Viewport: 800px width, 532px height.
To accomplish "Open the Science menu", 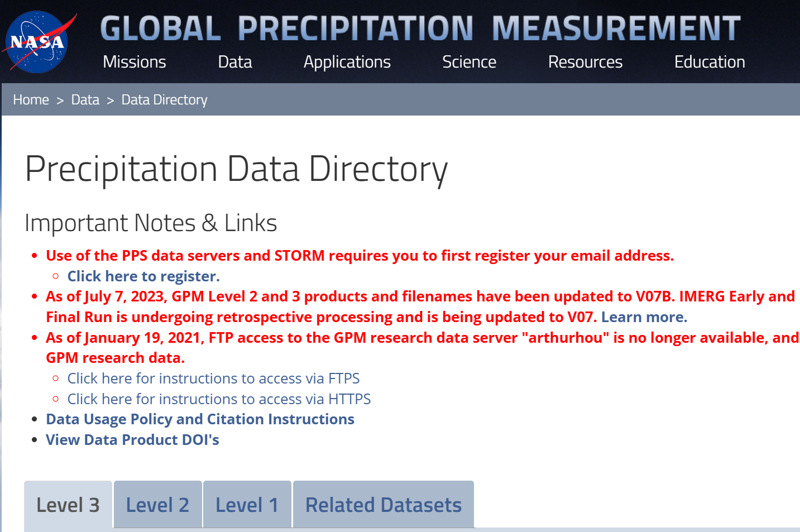I will click(469, 62).
